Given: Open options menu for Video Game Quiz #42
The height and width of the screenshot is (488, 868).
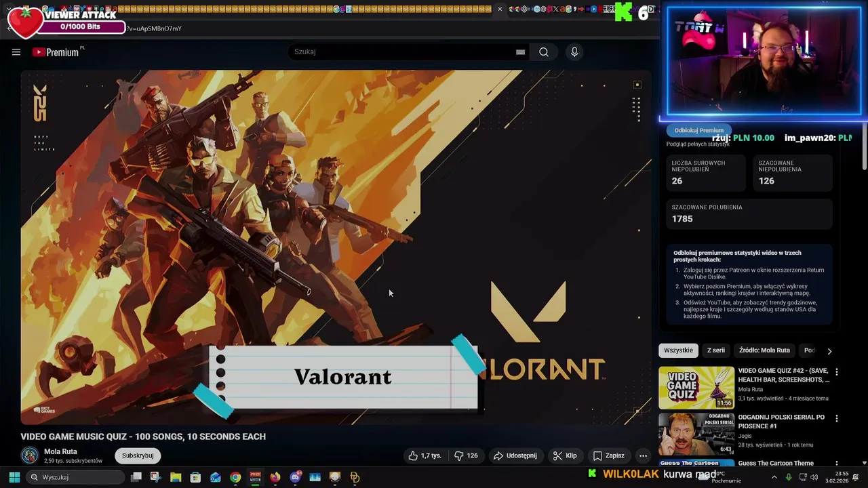Looking at the screenshot, I should (x=836, y=372).
